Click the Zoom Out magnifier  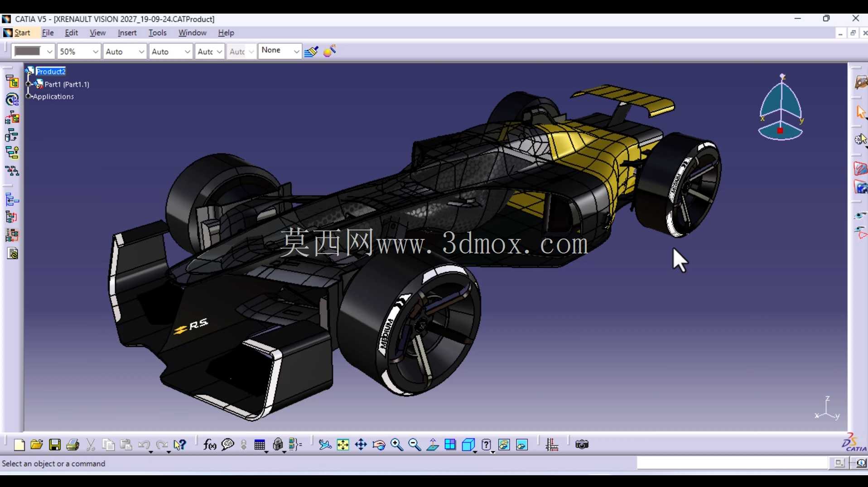[415, 445]
